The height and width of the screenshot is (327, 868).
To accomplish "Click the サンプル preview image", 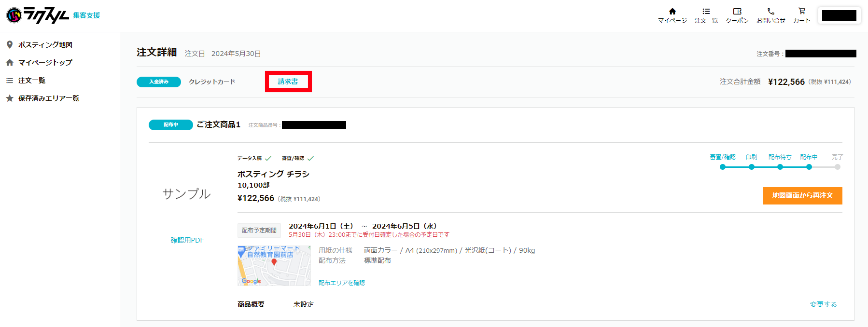I will click(187, 194).
